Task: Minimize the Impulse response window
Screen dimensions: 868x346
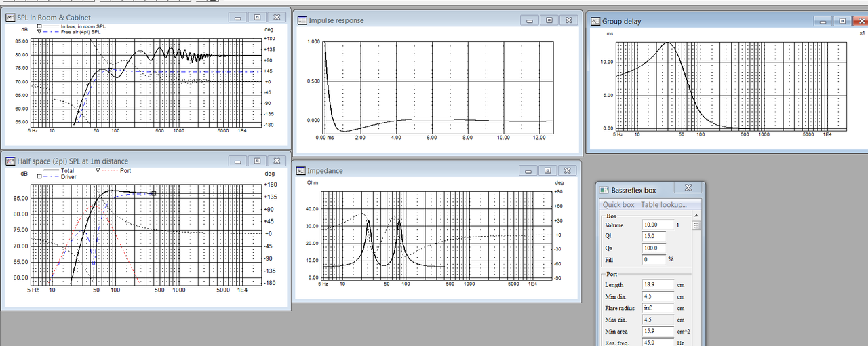Action: click(x=530, y=20)
